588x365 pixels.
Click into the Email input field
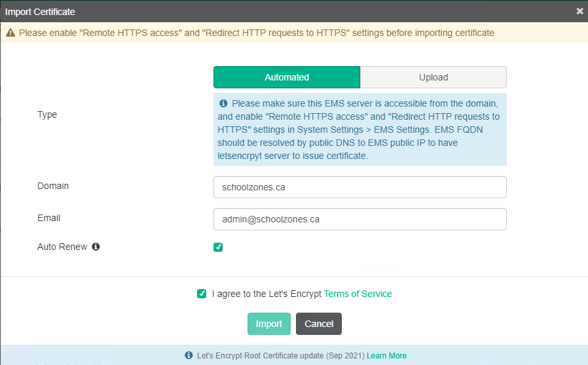360,219
